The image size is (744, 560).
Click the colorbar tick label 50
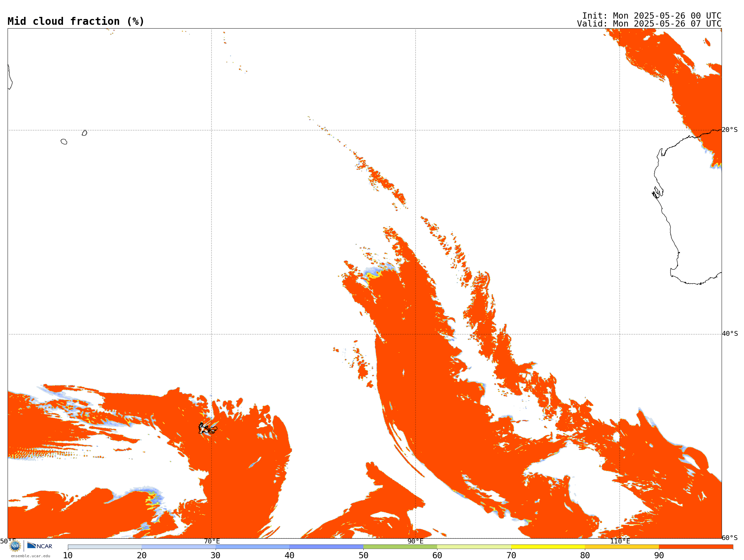[363, 555]
